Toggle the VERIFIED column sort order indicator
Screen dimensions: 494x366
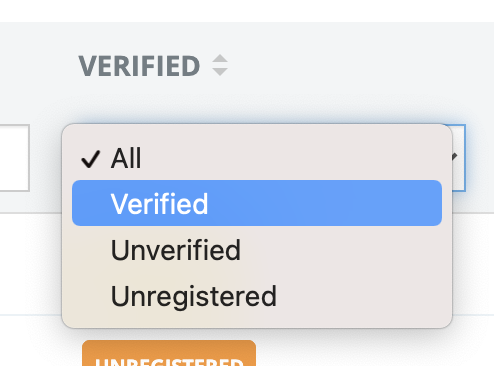pyautogui.click(x=220, y=65)
